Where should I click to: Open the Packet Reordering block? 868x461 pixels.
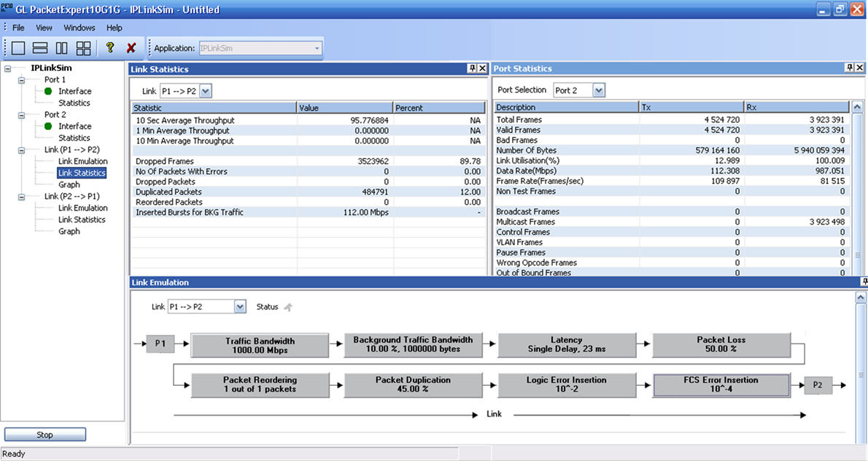pyautogui.click(x=260, y=384)
